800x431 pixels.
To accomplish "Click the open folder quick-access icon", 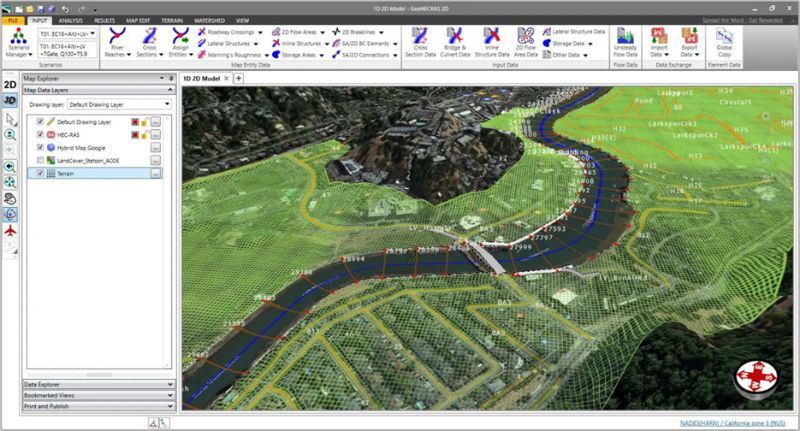I will pyautogui.click(x=30, y=9).
